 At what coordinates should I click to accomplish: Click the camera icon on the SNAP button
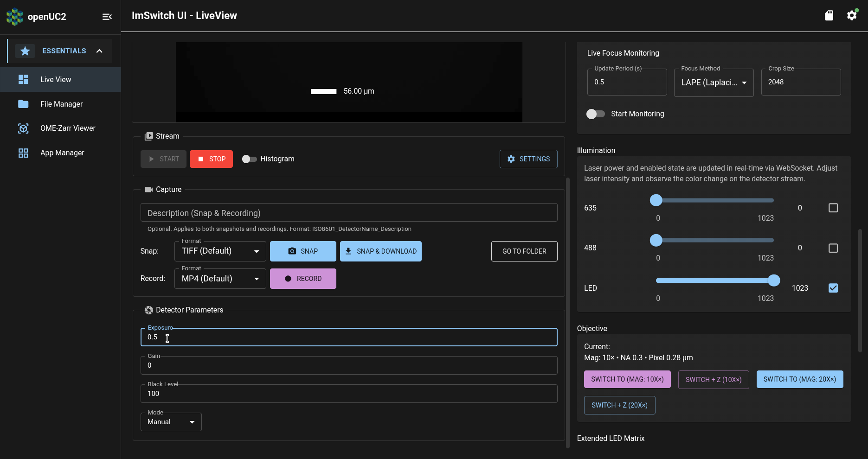(x=292, y=251)
